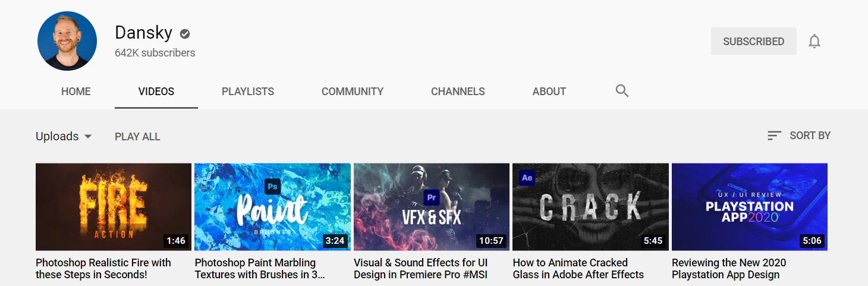Open the Playstation App 2020 thumbnail

(750, 207)
